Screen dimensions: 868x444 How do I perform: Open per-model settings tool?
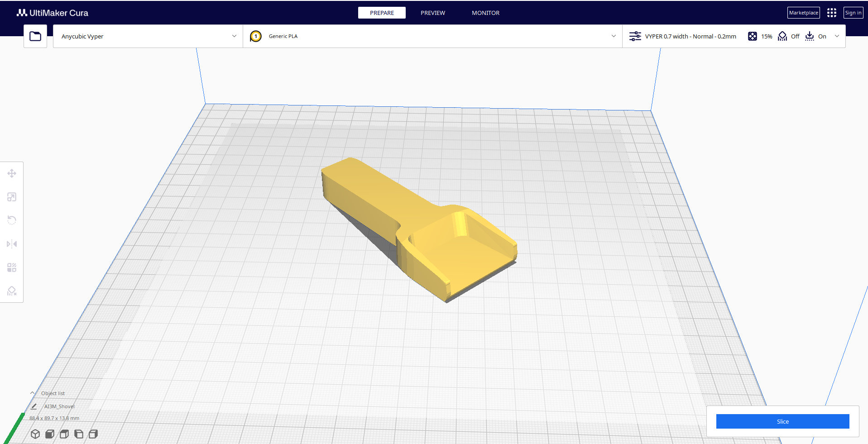click(x=12, y=267)
